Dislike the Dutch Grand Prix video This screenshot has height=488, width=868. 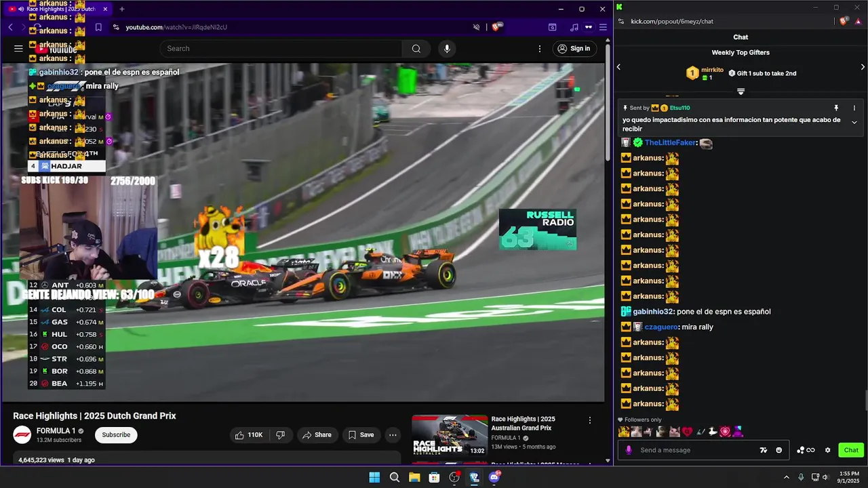pyautogui.click(x=280, y=434)
